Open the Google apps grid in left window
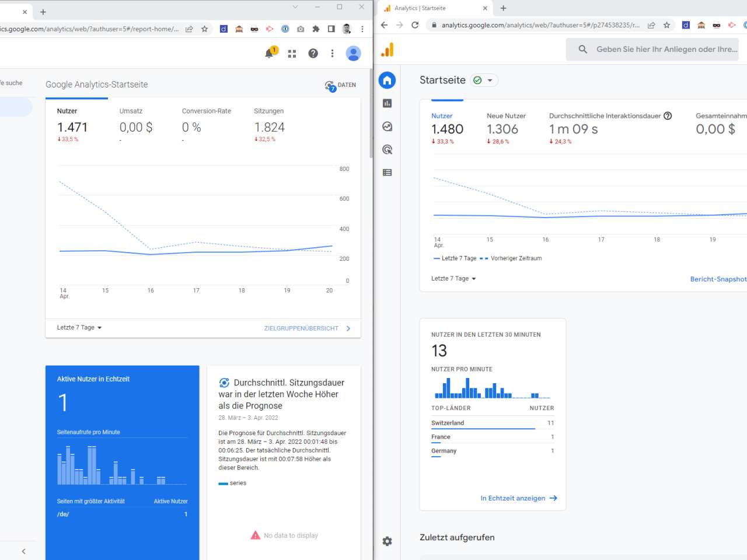The height and width of the screenshot is (560, 747). click(x=292, y=54)
